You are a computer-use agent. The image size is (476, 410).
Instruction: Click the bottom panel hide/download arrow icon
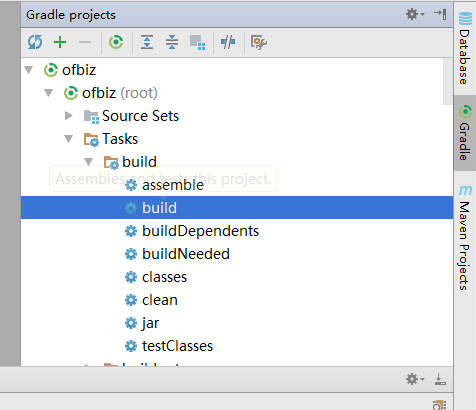(x=440, y=379)
